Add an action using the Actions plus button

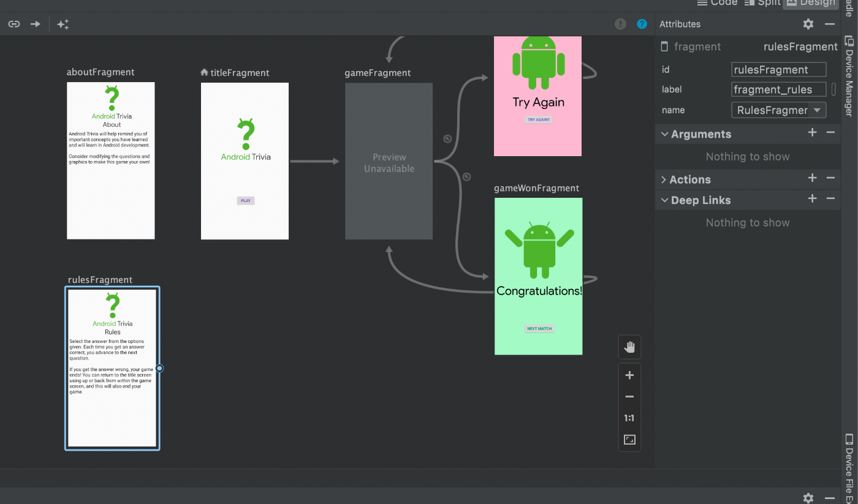812,178
